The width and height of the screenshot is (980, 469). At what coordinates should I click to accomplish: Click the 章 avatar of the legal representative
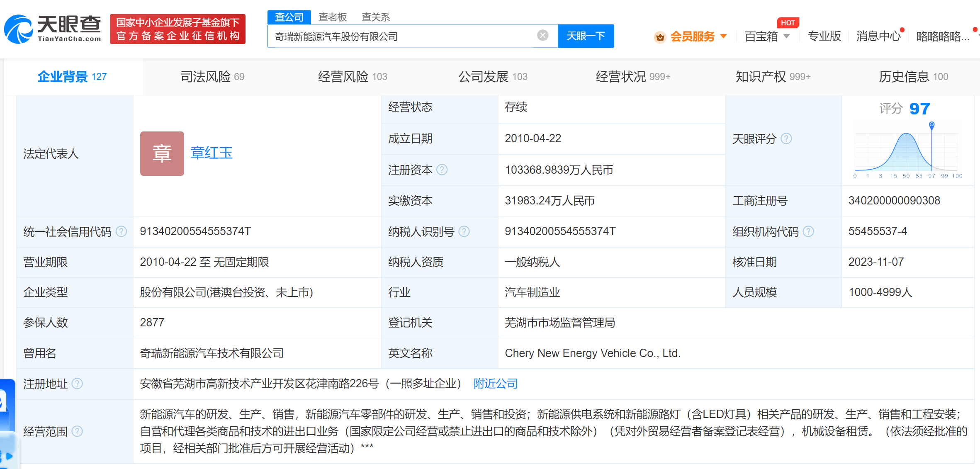[x=162, y=153]
